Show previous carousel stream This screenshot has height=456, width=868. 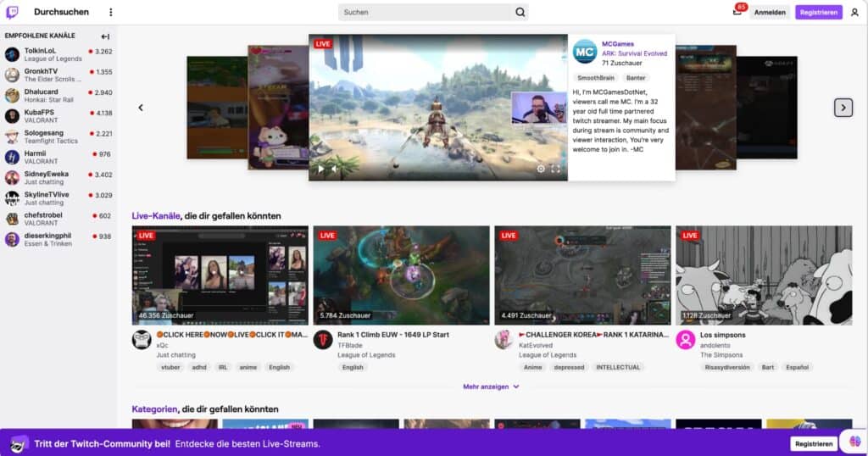pyautogui.click(x=141, y=108)
